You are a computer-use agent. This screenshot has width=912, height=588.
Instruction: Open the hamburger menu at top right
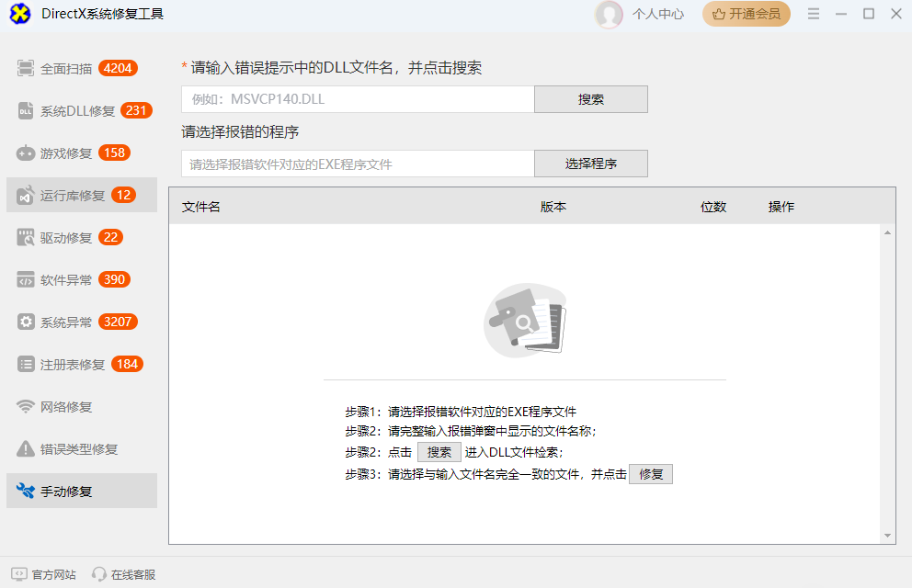point(814,14)
